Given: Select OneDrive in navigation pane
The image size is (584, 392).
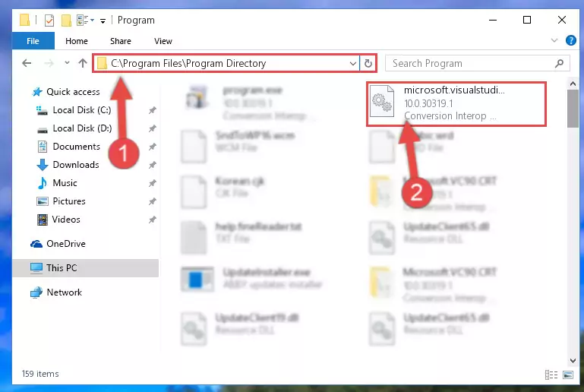Looking at the screenshot, I should click(65, 244).
